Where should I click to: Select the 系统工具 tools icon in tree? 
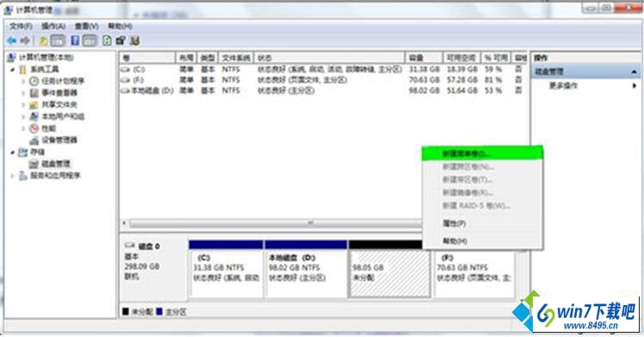[23, 69]
